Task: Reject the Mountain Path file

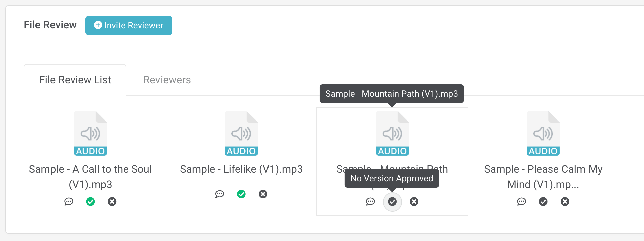Action: click(x=414, y=202)
